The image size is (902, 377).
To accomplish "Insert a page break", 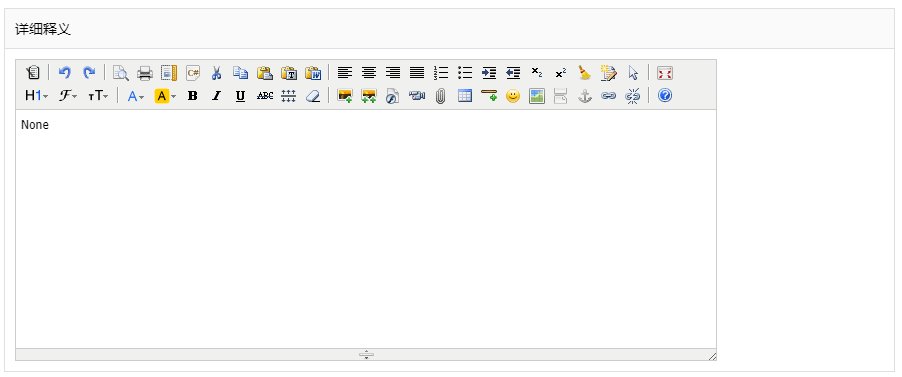I will (x=561, y=96).
